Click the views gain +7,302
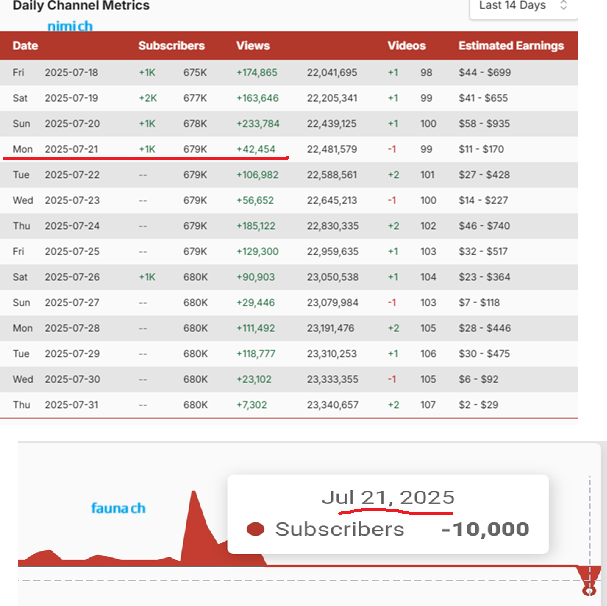 point(252,405)
